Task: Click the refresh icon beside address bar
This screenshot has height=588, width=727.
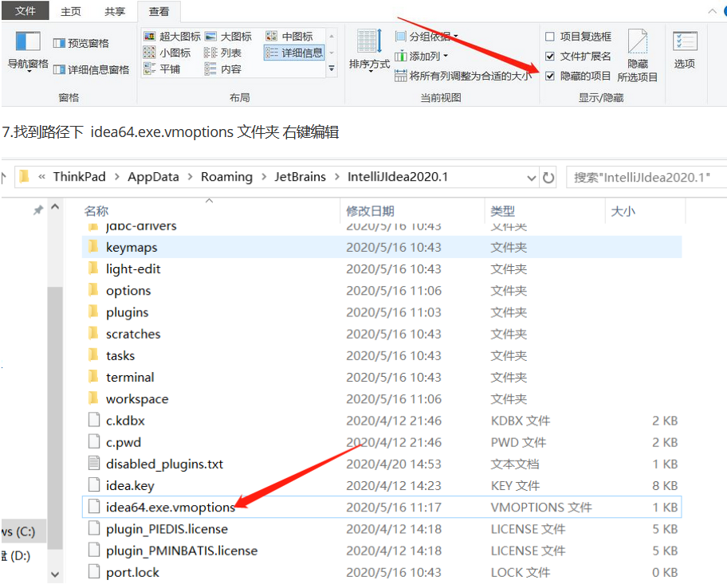Action: pos(548,177)
